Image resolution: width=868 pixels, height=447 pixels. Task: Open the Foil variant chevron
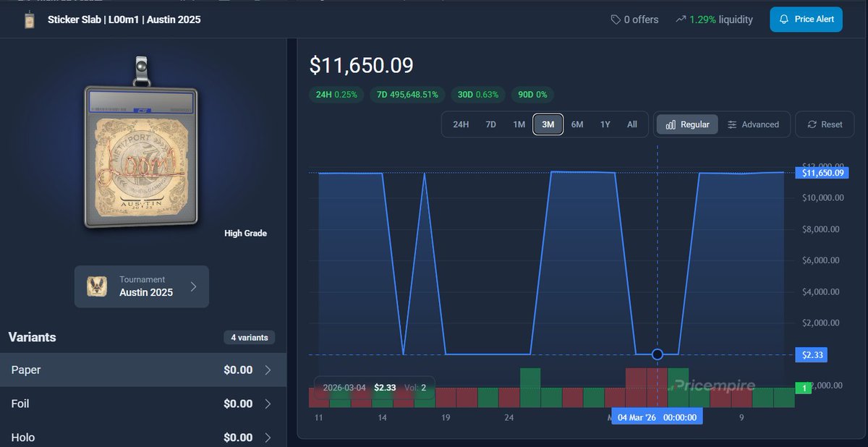point(268,404)
